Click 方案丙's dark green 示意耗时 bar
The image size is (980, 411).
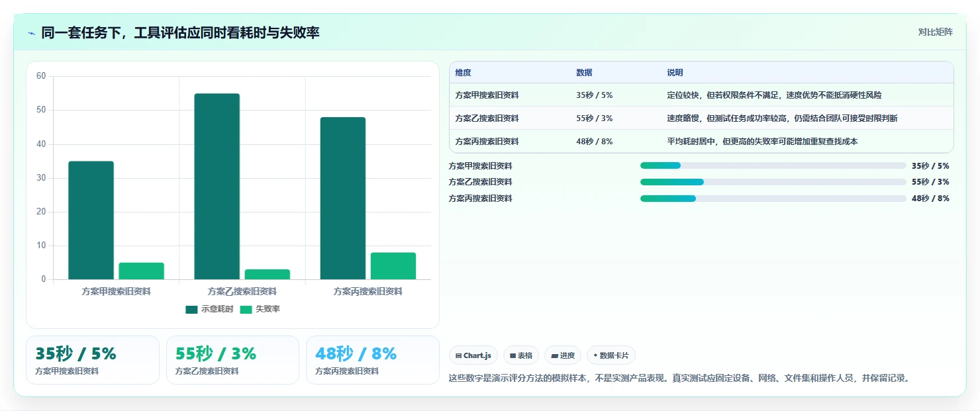(x=342, y=198)
